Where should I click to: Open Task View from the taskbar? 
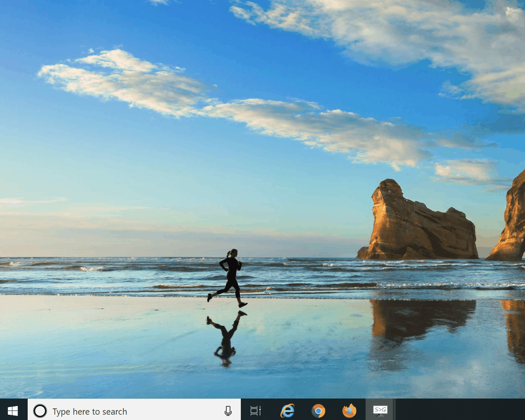(x=256, y=411)
